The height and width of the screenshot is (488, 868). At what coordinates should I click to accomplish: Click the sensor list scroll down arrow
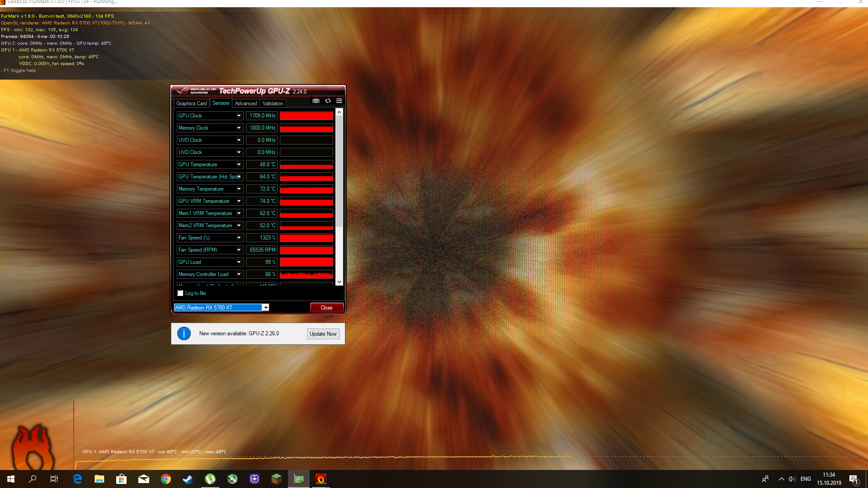[339, 282]
